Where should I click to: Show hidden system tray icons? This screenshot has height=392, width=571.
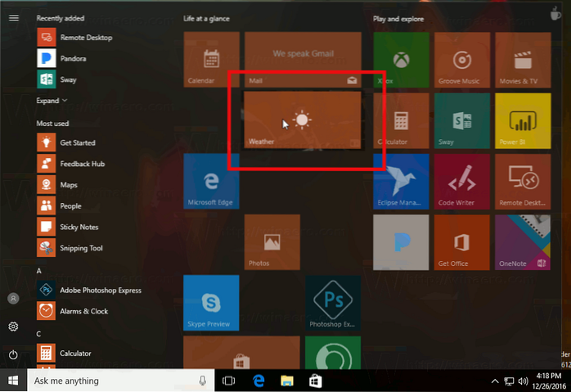coord(494,381)
